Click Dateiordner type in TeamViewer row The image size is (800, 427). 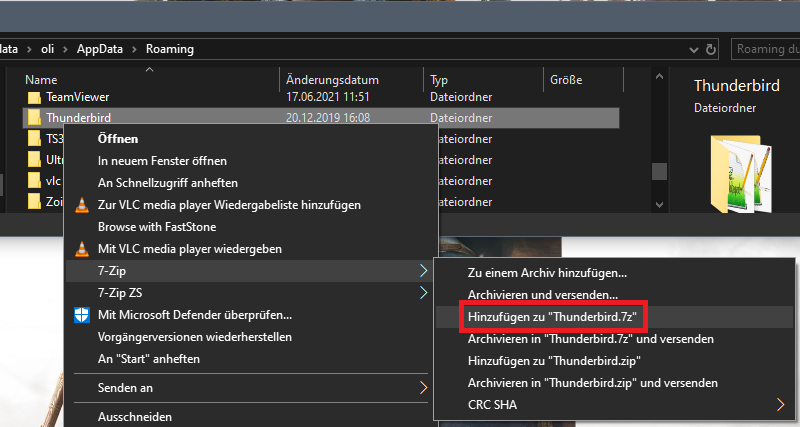(x=461, y=97)
